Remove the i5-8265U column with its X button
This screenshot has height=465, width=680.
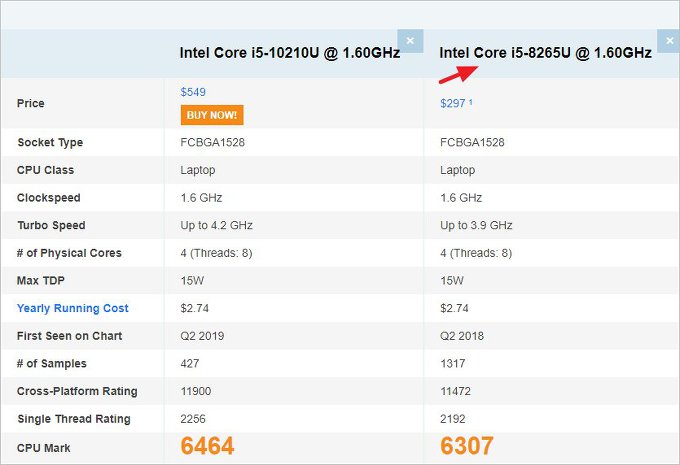(x=669, y=41)
